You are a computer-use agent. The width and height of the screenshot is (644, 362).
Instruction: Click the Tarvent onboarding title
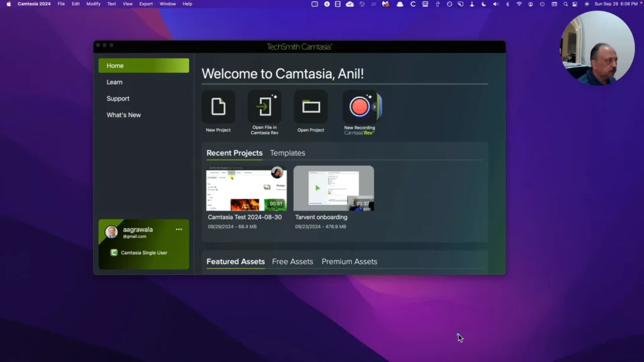pos(321,217)
